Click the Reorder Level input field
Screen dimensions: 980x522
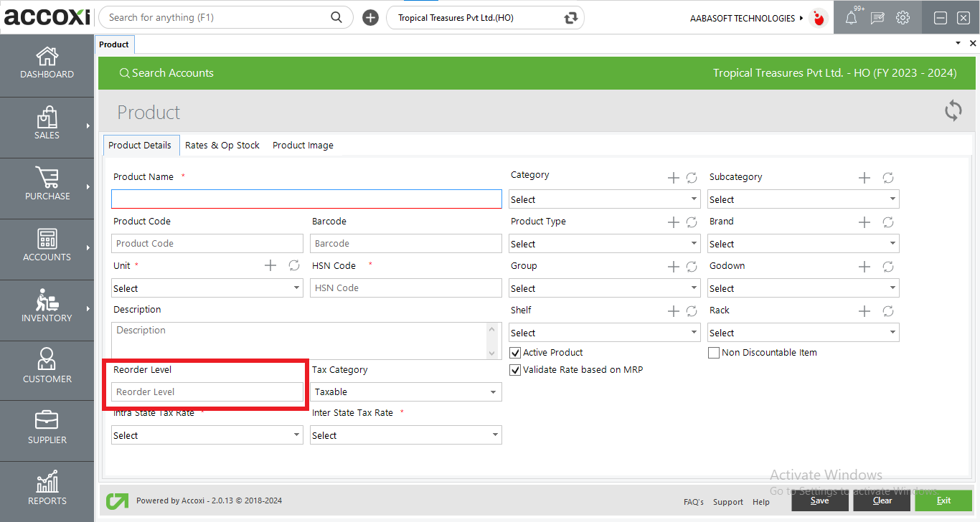point(207,392)
